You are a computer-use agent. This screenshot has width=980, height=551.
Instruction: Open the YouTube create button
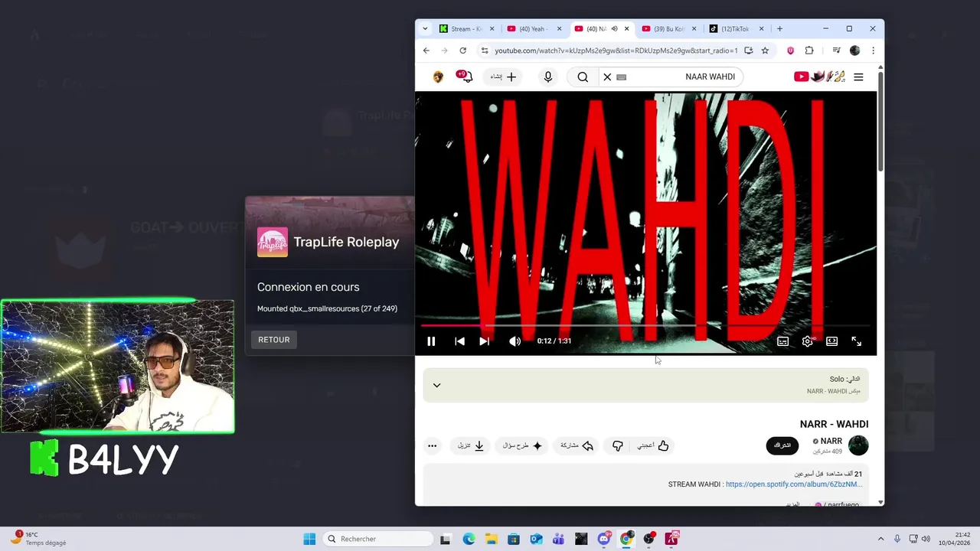point(504,77)
